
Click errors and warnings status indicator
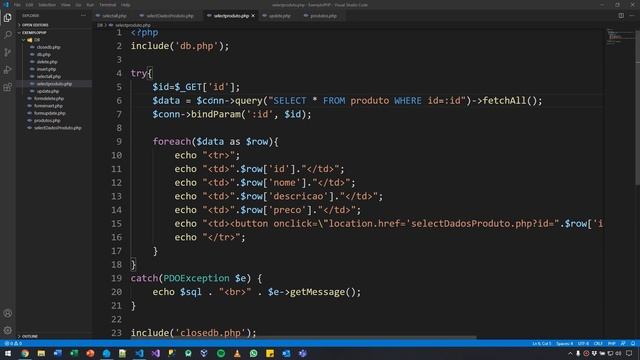tap(13, 344)
